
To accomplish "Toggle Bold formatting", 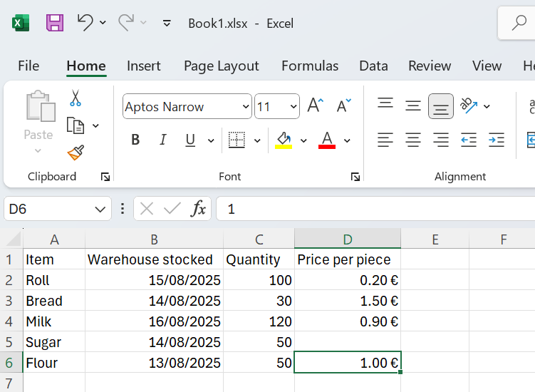I will pos(135,140).
